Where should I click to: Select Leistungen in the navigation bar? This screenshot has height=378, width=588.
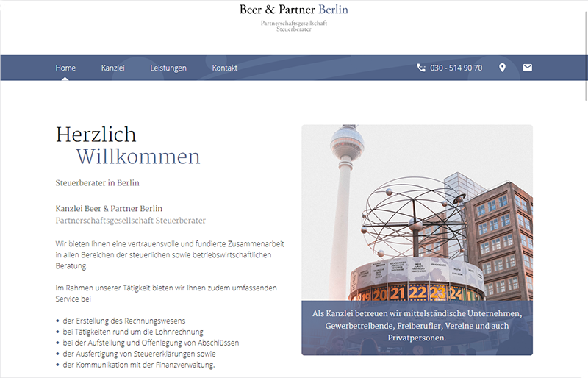point(168,68)
